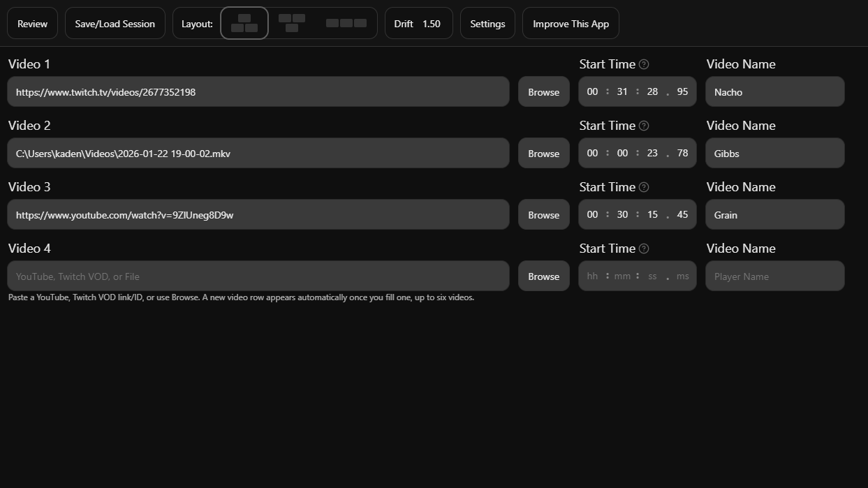Viewport: 868px width, 488px height.
Task: Open the Review panel
Action: click(x=32, y=22)
